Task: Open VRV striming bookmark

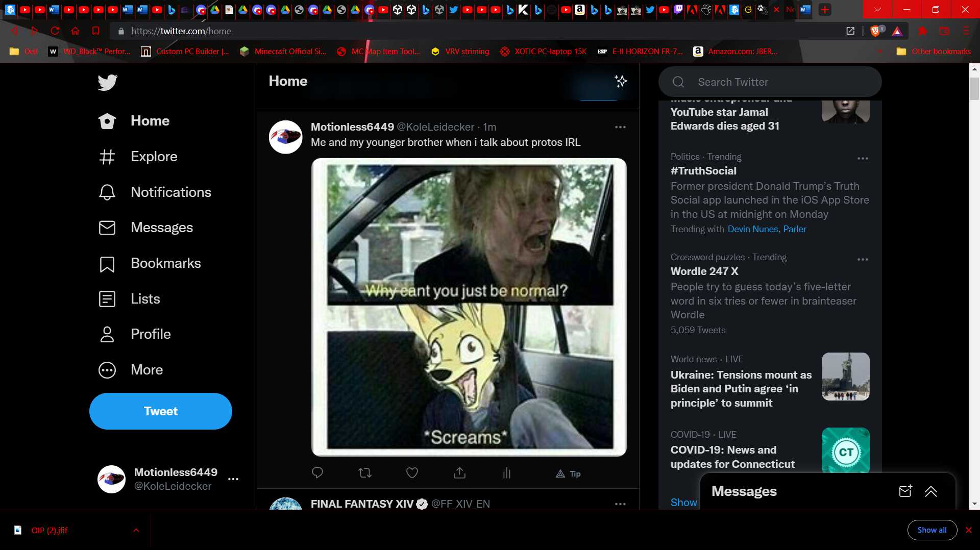Action: pos(460,52)
